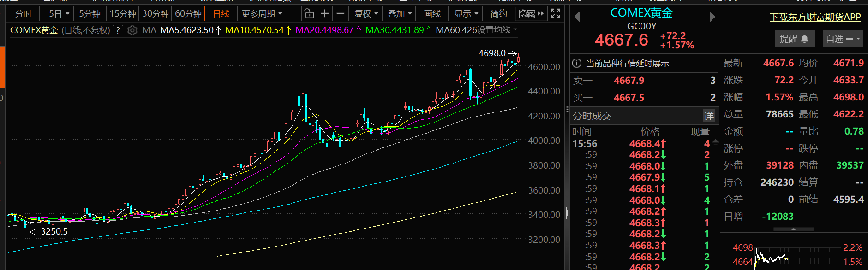
Task: Toggle the 简约 simple view mode
Action: [498, 14]
